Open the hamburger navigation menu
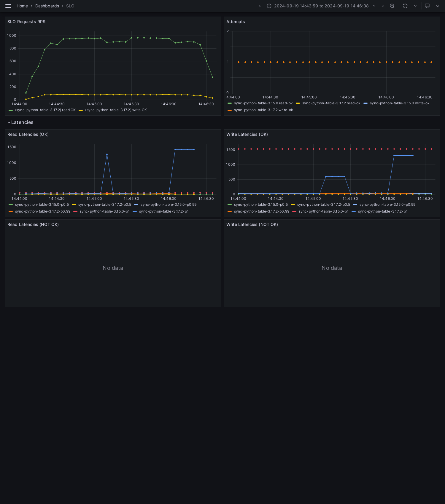This screenshot has height=504, width=445. pos(8,6)
